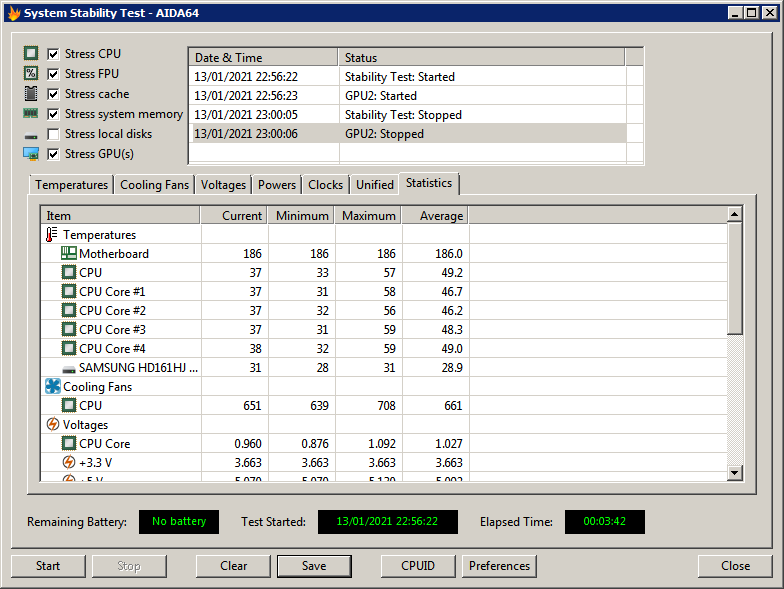Select the 'Stability Test: Stopped' log row

[408, 114]
